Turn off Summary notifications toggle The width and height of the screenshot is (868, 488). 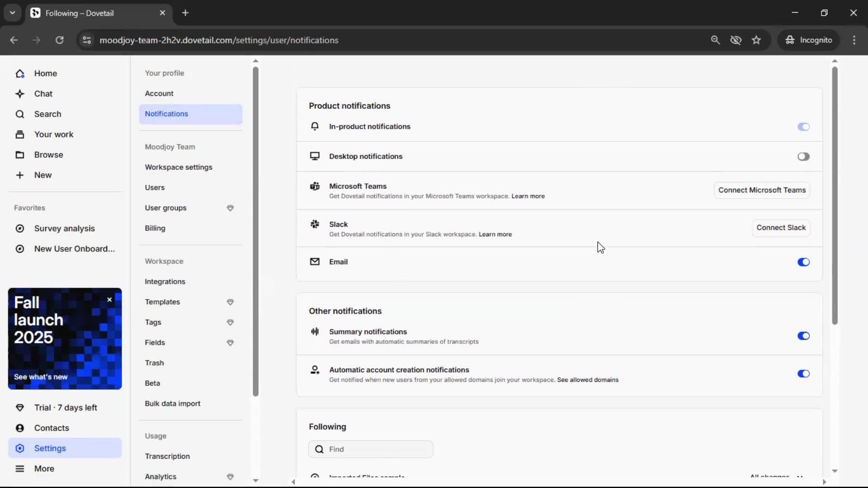click(x=803, y=336)
